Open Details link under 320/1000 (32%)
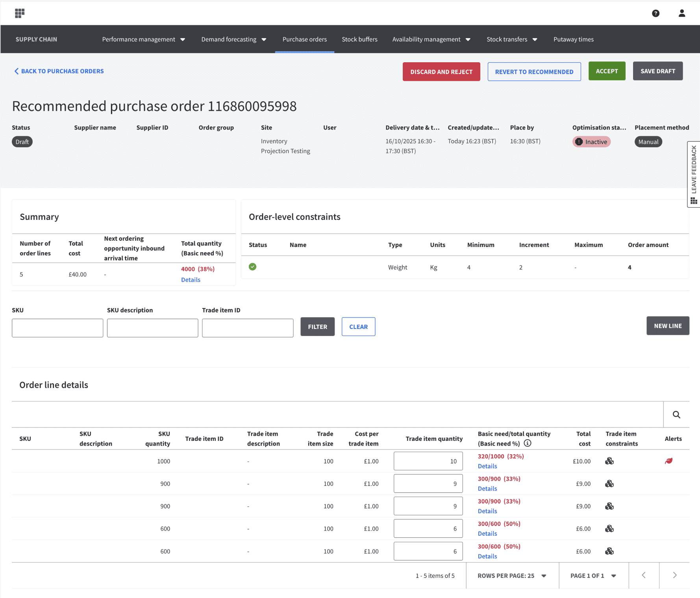 [x=487, y=466]
